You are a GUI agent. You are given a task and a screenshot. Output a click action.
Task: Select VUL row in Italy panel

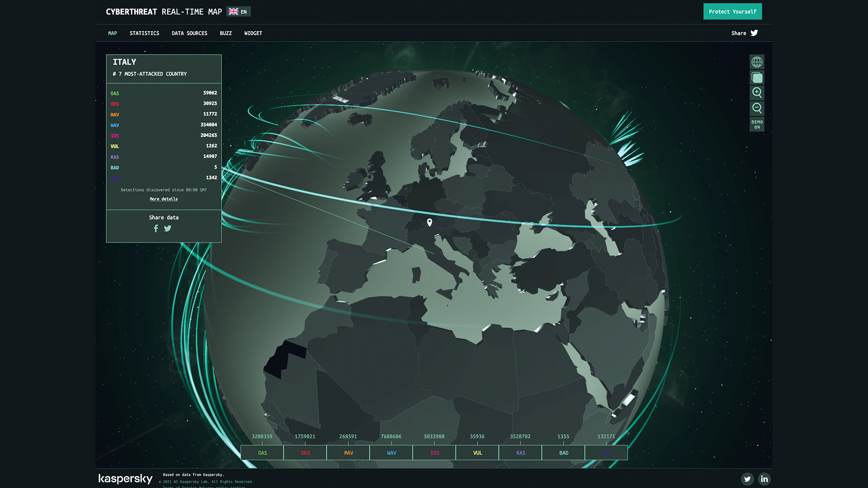coord(164,146)
